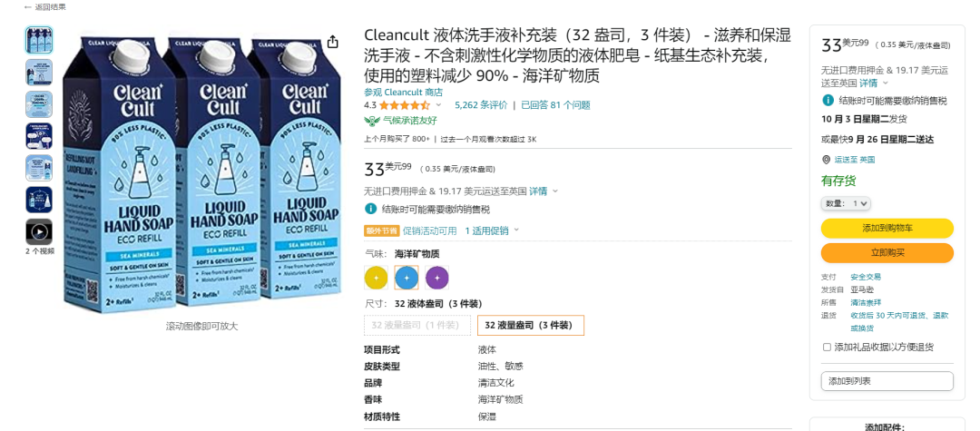Check the 添加礼品收据以方便退货 checkbox
The height and width of the screenshot is (431, 980).
click(x=827, y=348)
